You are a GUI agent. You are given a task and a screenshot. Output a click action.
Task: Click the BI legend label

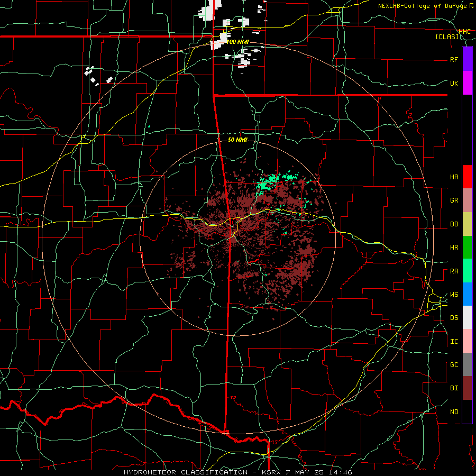click(x=454, y=388)
